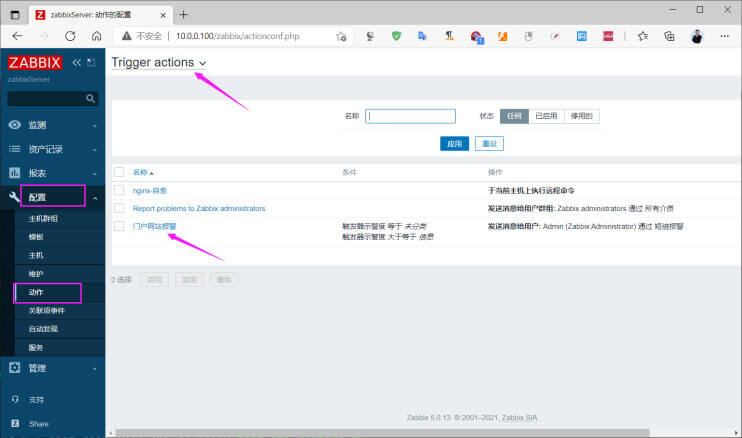Expand the 资产记录 menu section

coord(95,149)
